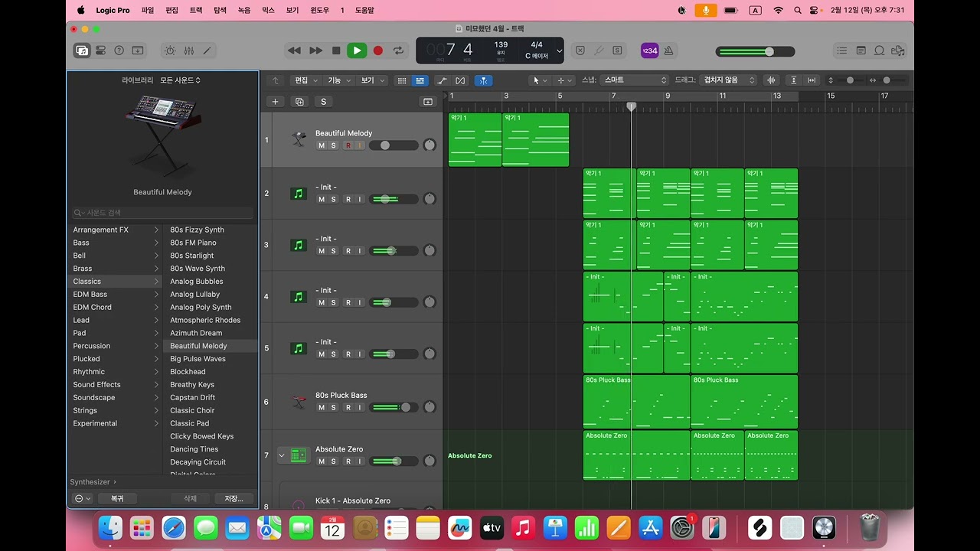Open the 윈도우 menu
The image size is (980, 551).
point(319,10)
